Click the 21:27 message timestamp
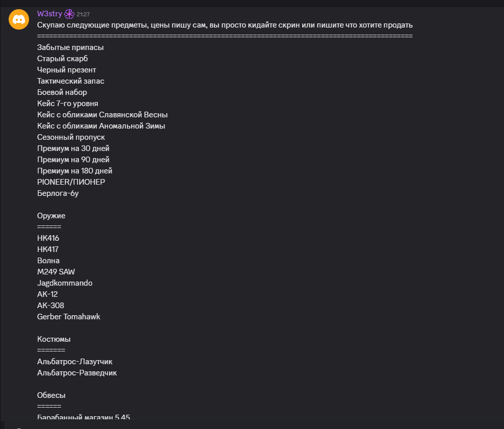The width and height of the screenshot is (504, 429). pyautogui.click(x=83, y=14)
